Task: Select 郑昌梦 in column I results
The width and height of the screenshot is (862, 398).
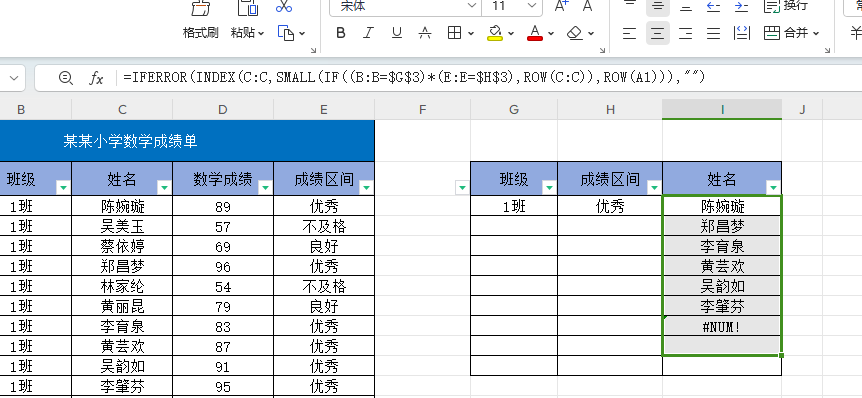Action: click(722, 226)
